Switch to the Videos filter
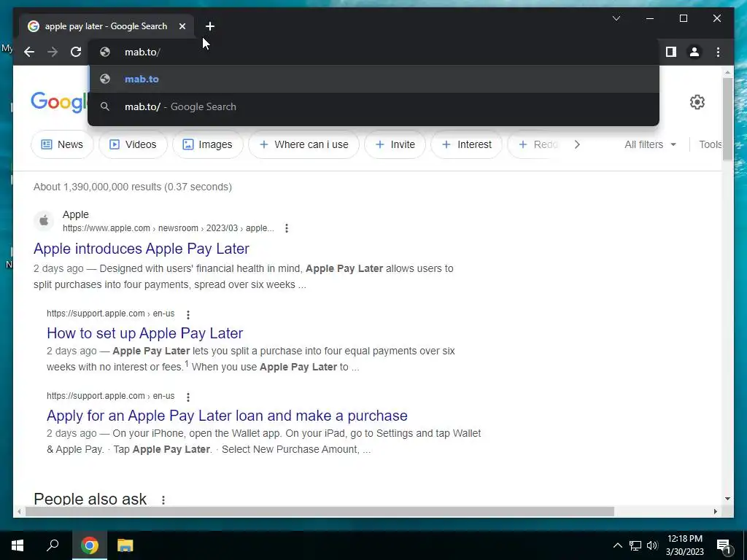Image resolution: width=747 pixels, height=560 pixels. 133,144
